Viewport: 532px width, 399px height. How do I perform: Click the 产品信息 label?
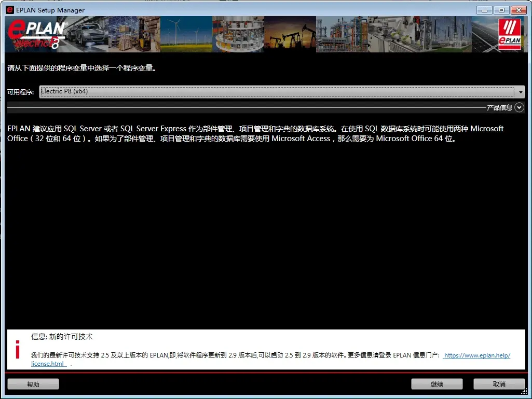499,107
